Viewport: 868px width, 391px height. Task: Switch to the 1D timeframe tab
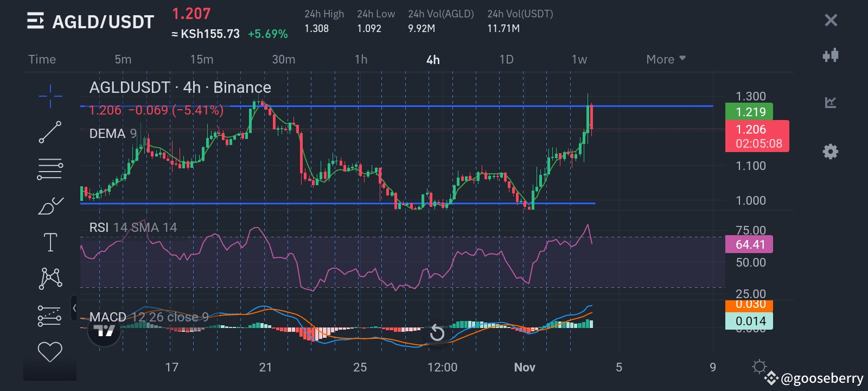(506, 59)
